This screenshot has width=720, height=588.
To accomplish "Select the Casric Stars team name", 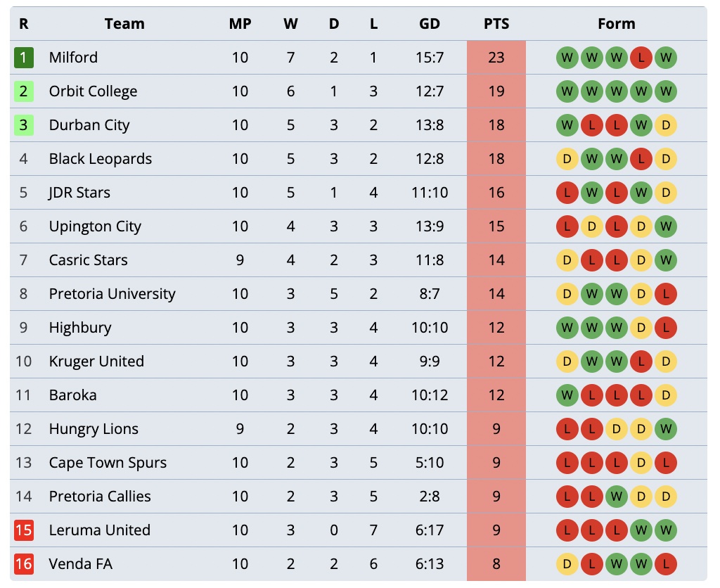I will click(x=89, y=260).
